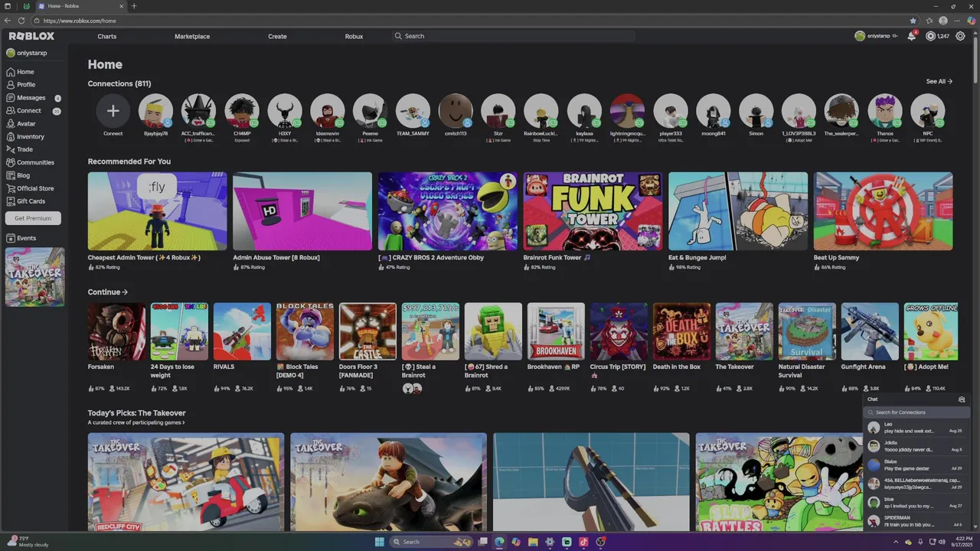
Task: Open Brainrot Funk Tower thumbnail
Action: click(593, 211)
